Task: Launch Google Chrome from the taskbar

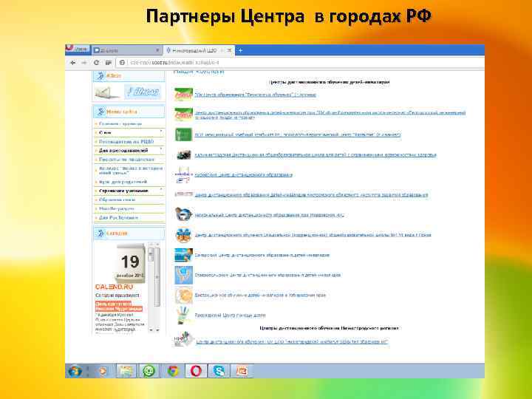Action: (173, 371)
